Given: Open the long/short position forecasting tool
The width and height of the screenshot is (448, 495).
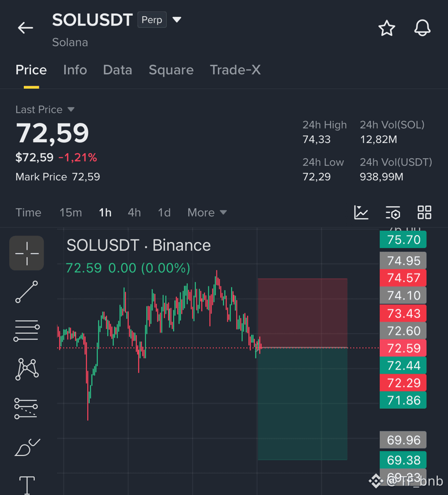Looking at the screenshot, I should coord(26,408).
